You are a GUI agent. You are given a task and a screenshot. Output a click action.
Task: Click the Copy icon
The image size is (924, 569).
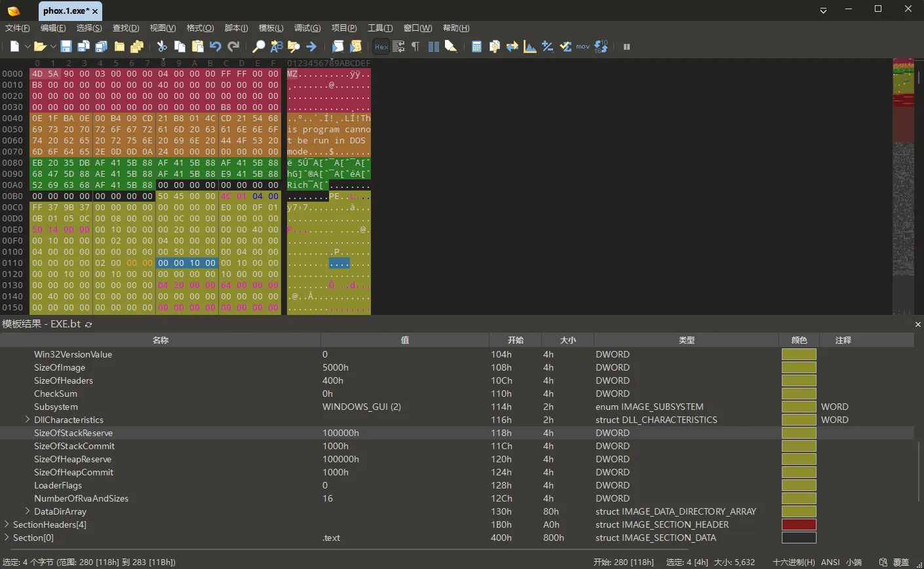tap(180, 46)
